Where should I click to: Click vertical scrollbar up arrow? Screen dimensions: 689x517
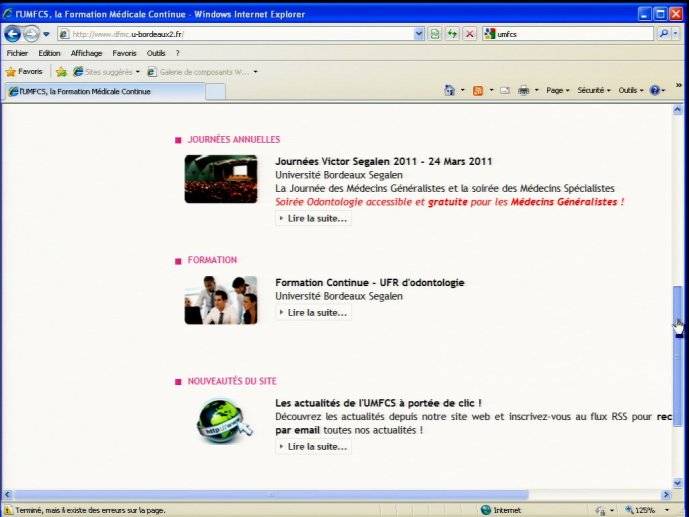[x=677, y=110]
